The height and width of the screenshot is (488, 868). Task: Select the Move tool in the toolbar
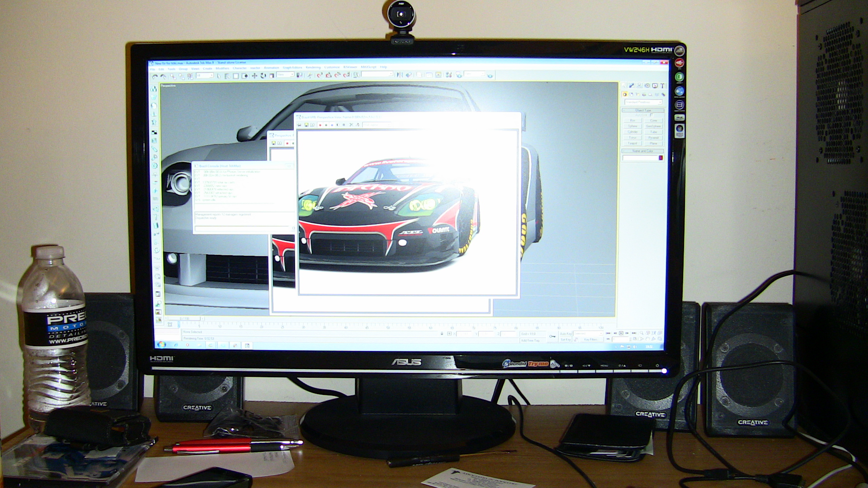click(254, 76)
